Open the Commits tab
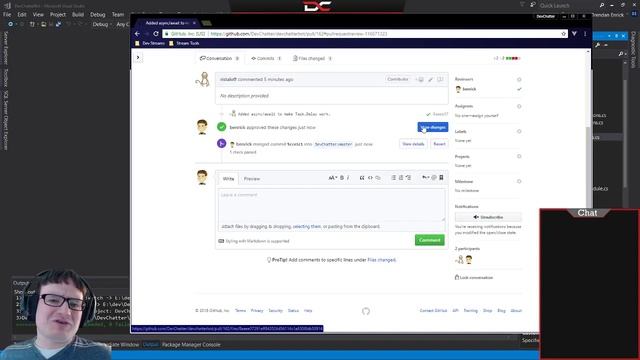640x360 pixels. pyautogui.click(x=266, y=58)
